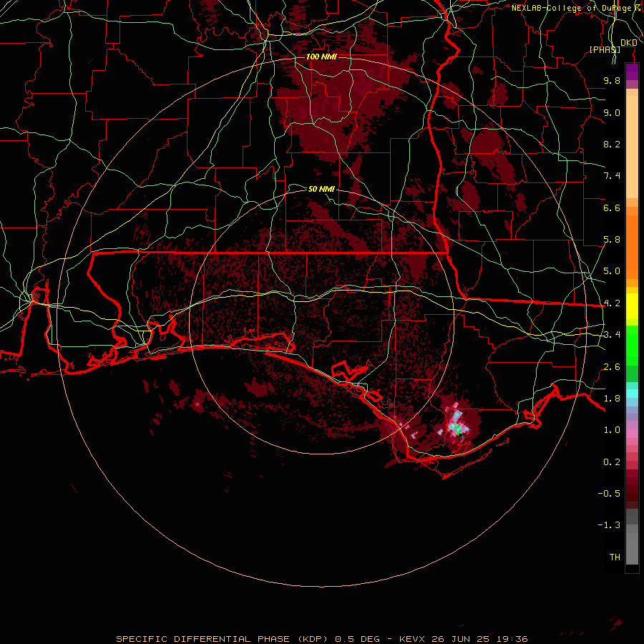Click the 5.0 scale value
Viewport: 644px width, 644px height.
pyautogui.click(x=612, y=271)
